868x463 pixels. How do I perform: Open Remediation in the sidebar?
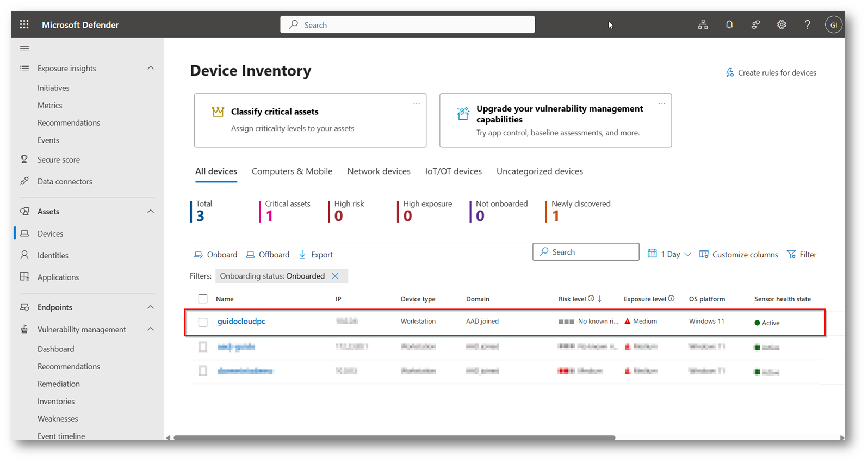point(59,384)
